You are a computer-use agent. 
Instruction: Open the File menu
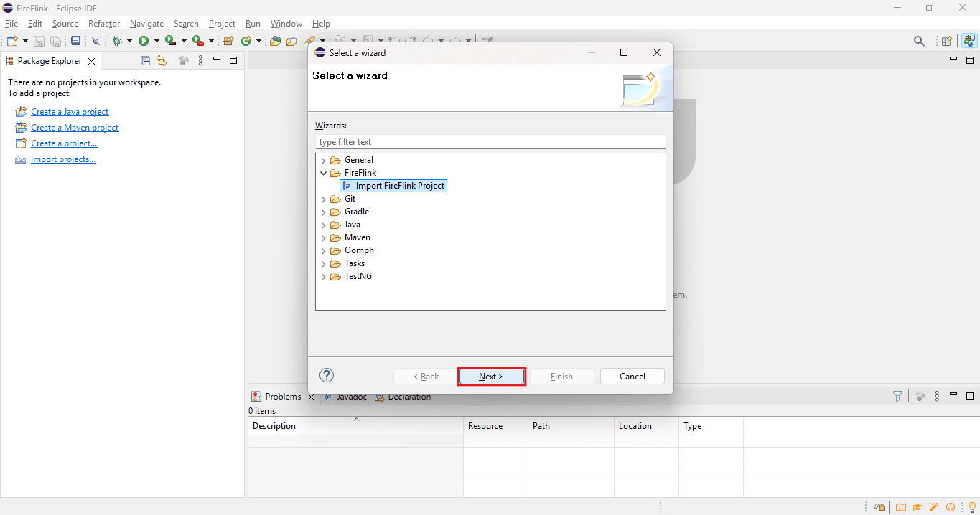pyautogui.click(x=11, y=24)
